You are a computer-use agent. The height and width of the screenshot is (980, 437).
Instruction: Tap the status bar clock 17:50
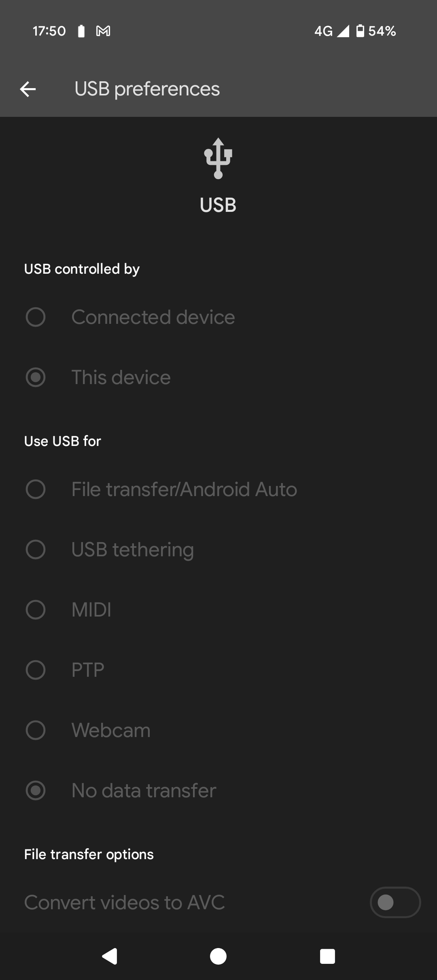pos(49,31)
